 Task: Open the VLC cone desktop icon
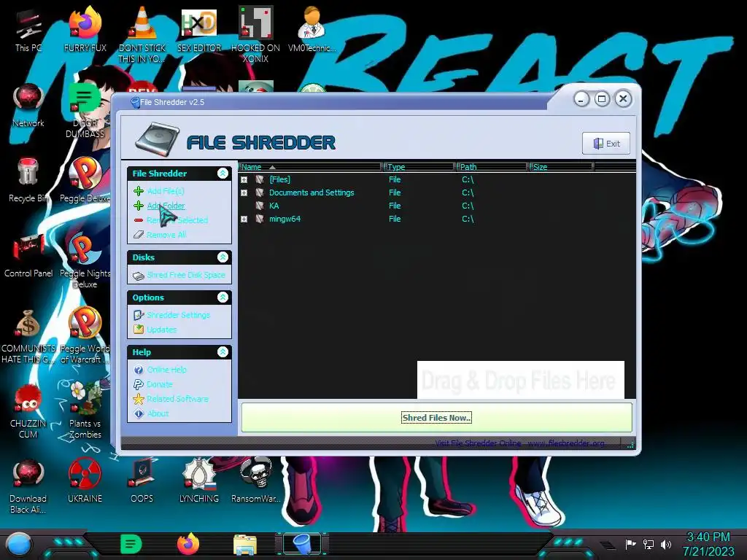[142, 35]
